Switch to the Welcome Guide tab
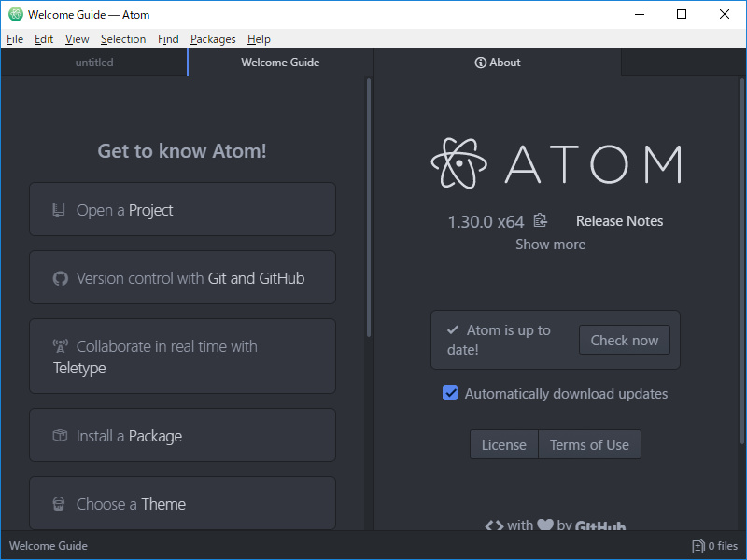The height and width of the screenshot is (560, 747). [280, 62]
